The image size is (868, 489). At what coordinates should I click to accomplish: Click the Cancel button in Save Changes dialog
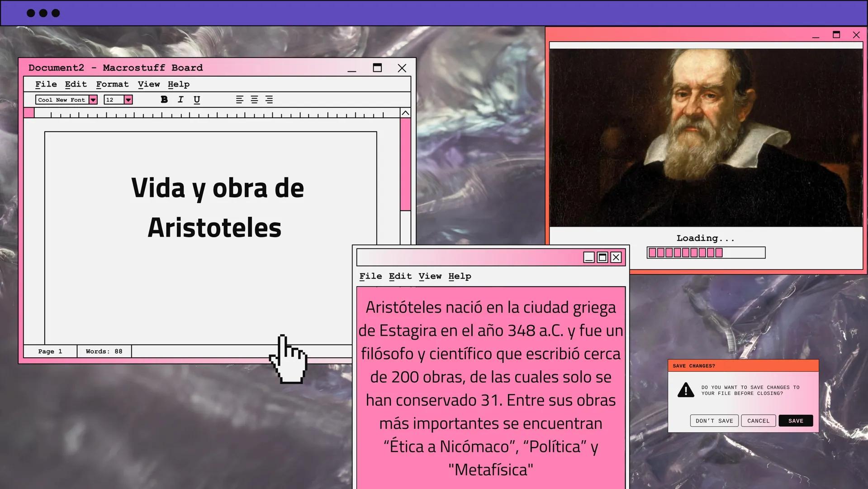pyautogui.click(x=758, y=421)
